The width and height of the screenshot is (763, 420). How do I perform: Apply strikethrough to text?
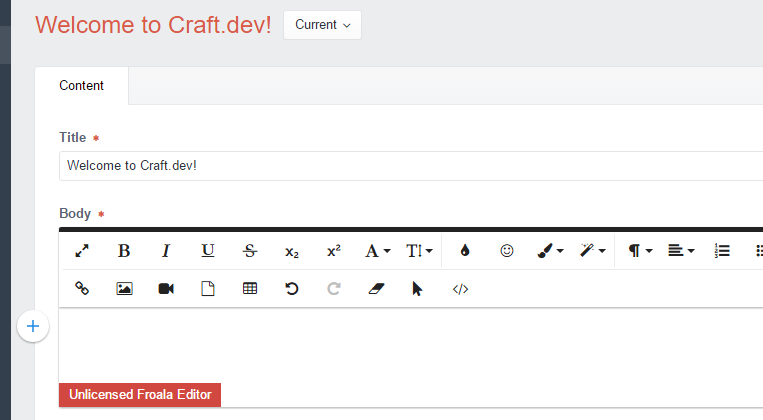[x=250, y=251]
